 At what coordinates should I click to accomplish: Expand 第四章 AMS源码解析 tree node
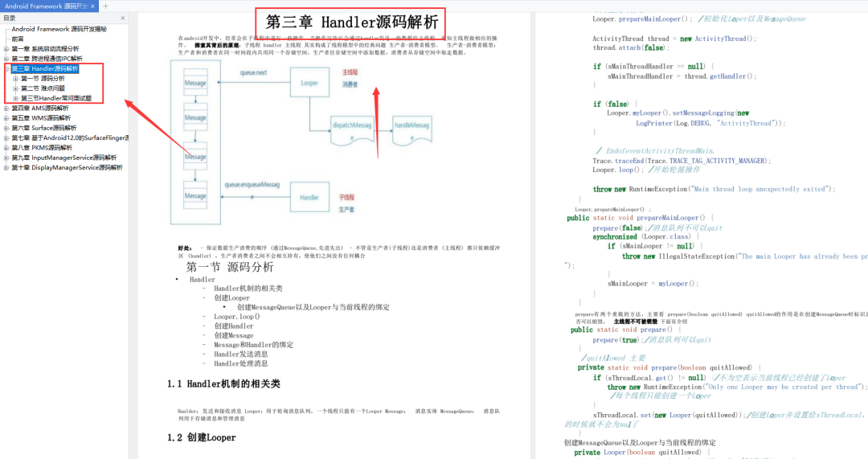point(6,109)
